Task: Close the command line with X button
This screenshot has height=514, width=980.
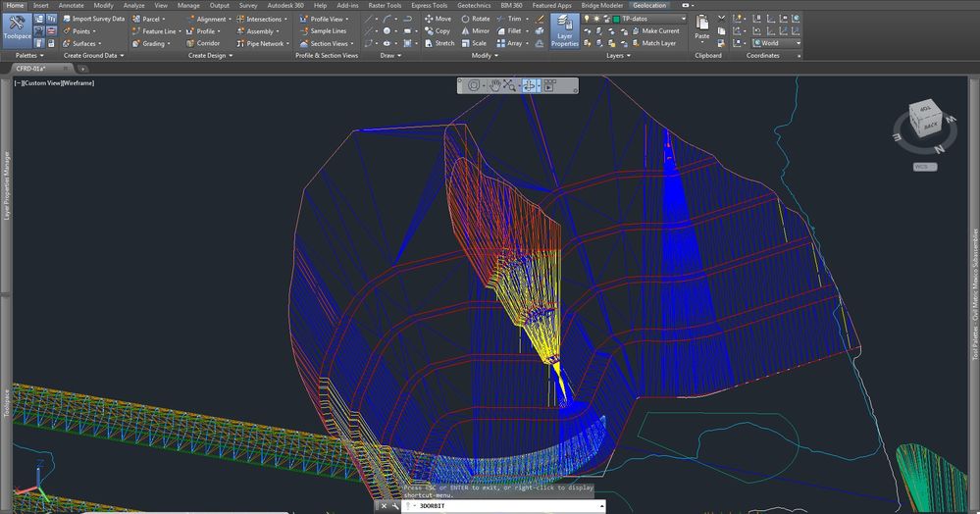Action: (384, 506)
